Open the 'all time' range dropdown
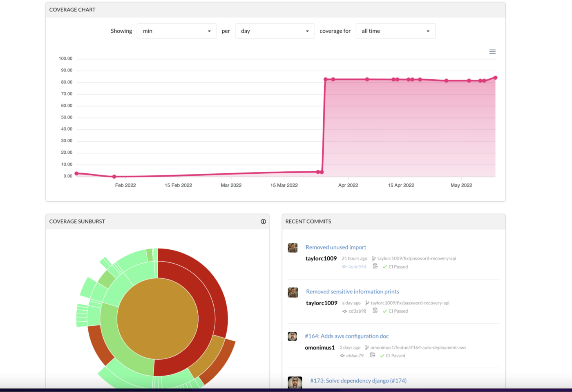 click(x=395, y=31)
